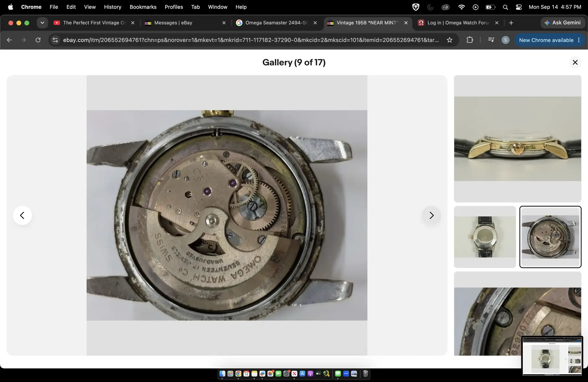Open the Profiles menu
Image resolution: width=588 pixels, height=382 pixels.
point(174,7)
